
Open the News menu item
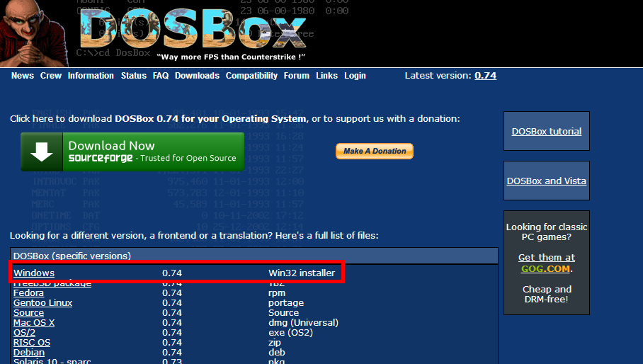coord(23,76)
